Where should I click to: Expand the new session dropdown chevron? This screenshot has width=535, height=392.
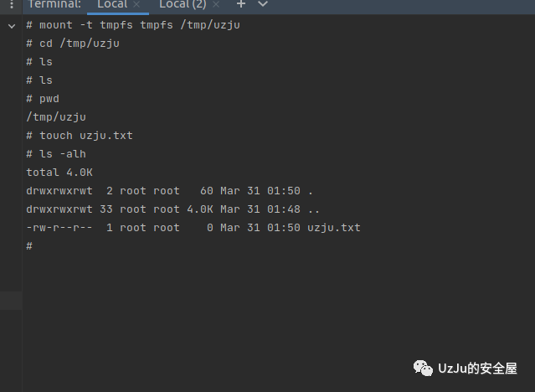tap(263, 4)
